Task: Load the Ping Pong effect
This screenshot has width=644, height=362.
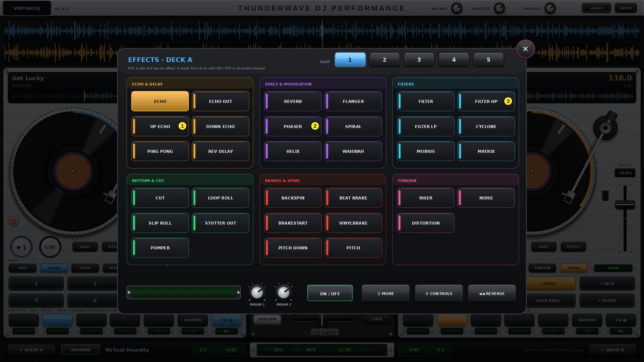Action: pyautogui.click(x=160, y=151)
